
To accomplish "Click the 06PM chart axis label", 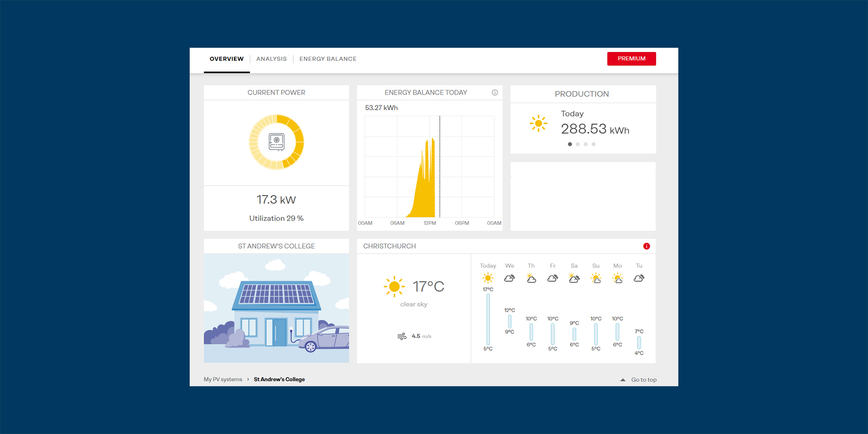I will point(462,223).
